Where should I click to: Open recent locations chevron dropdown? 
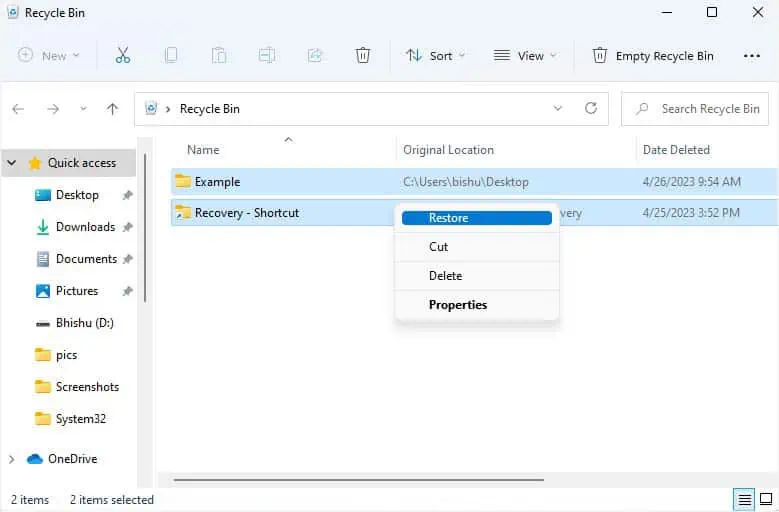click(x=83, y=108)
